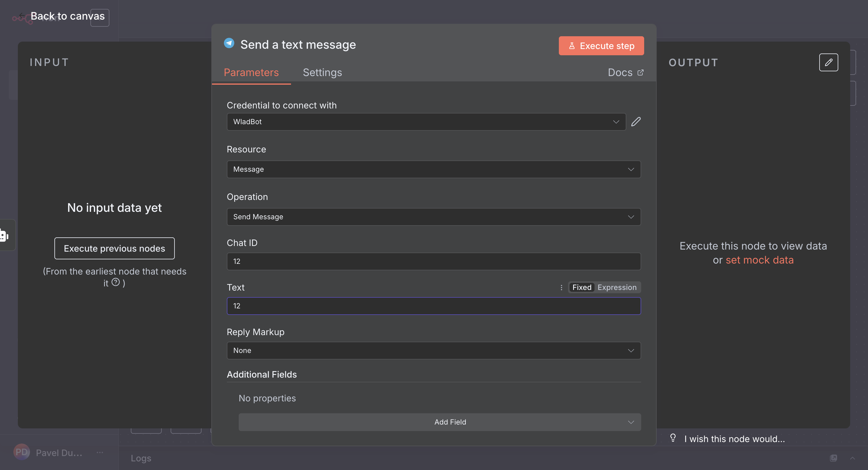Open the Resource dropdown
The width and height of the screenshot is (868, 470).
click(433, 169)
